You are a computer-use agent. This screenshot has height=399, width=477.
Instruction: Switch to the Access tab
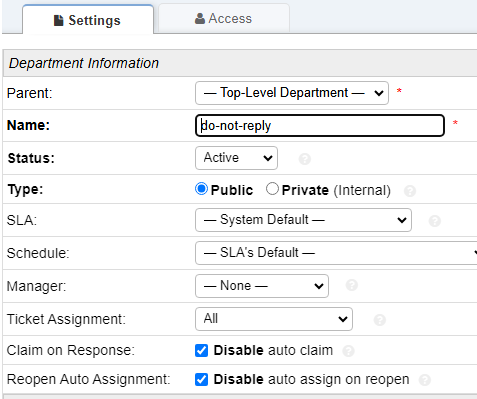[x=224, y=18]
